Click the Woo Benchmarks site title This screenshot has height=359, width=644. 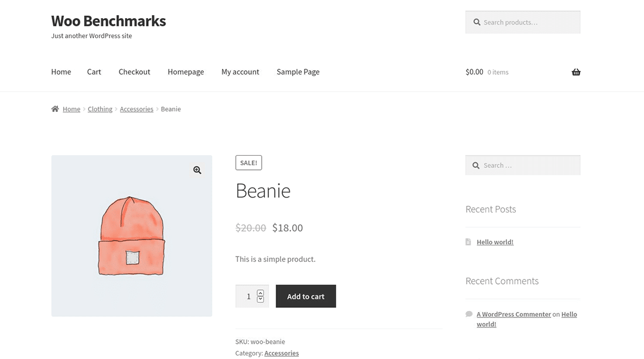108,21
